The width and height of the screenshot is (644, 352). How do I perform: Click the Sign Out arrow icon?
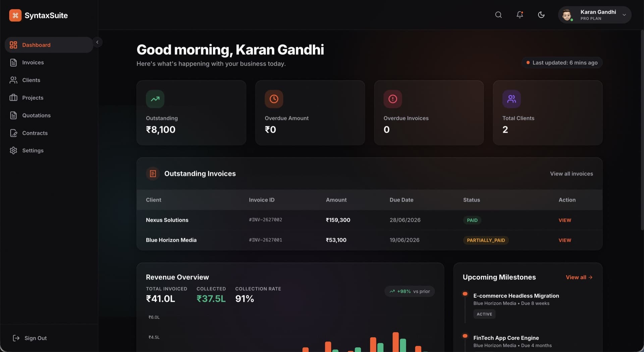(x=16, y=338)
